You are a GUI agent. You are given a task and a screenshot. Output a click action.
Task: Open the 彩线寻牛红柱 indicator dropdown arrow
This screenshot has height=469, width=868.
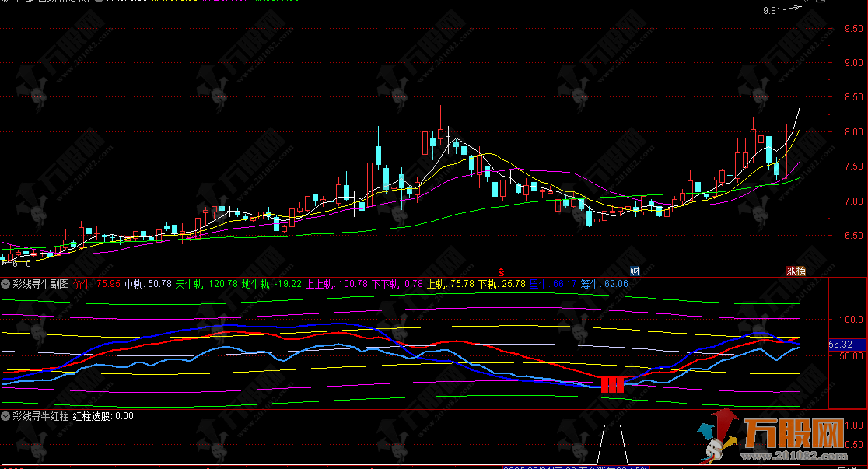[x=5, y=416]
